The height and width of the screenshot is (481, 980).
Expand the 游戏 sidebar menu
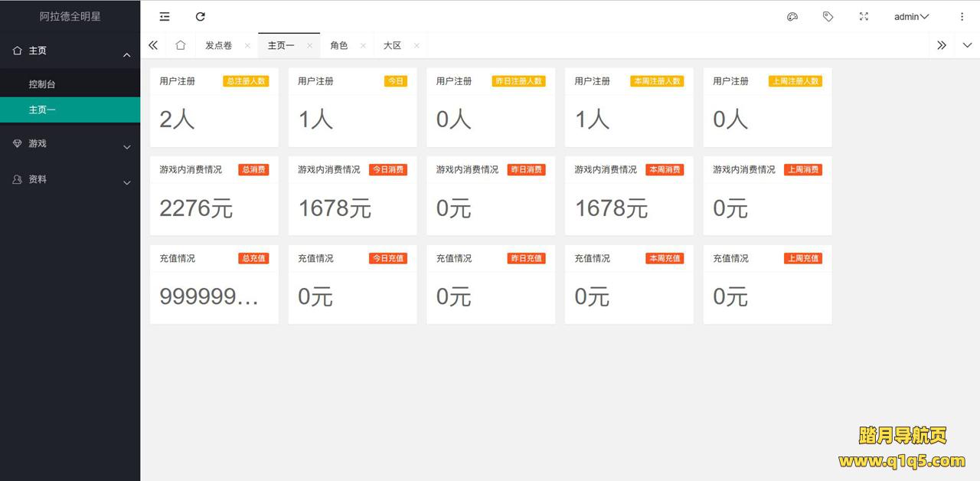tap(70, 144)
